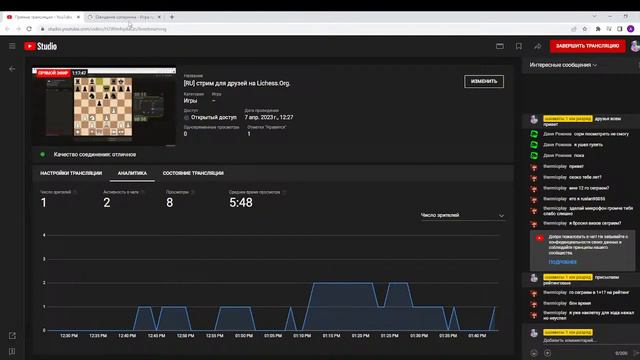Image resolution: width=640 pixels, height=360 pixels.
Task: Click the date '7 апр. 2023 г., 12:27'
Action: (269, 117)
